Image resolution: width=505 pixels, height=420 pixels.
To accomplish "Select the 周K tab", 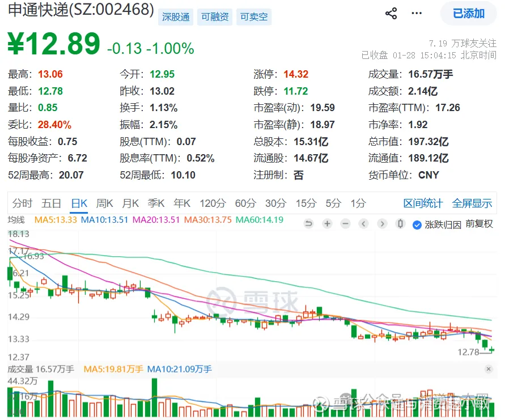I will pos(105,203).
